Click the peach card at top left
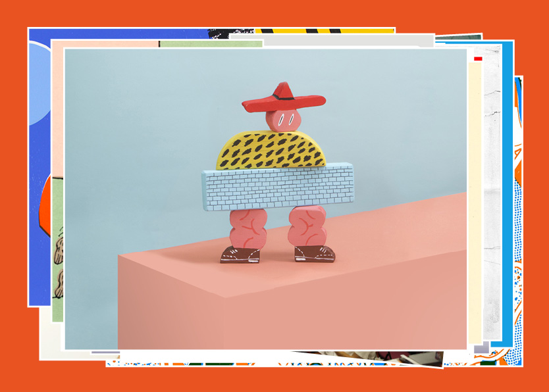This screenshot has height=392, width=549. click(105, 43)
